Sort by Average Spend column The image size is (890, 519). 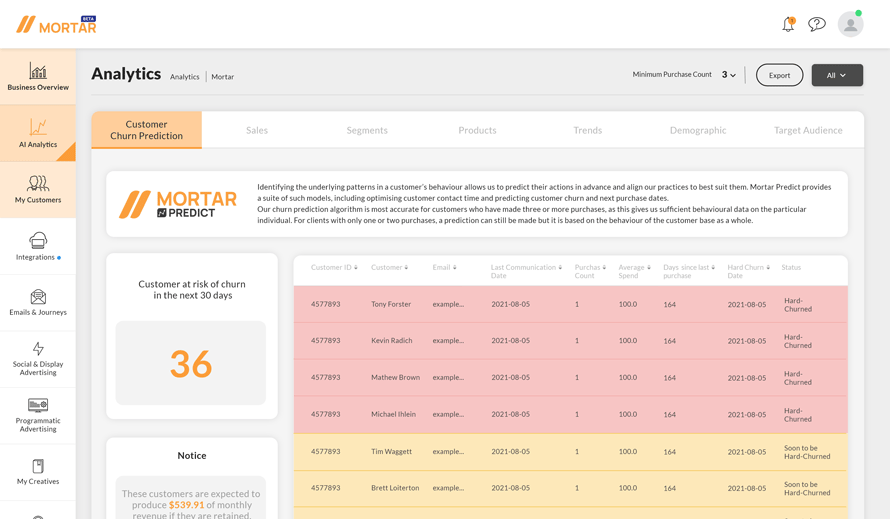point(634,271)
